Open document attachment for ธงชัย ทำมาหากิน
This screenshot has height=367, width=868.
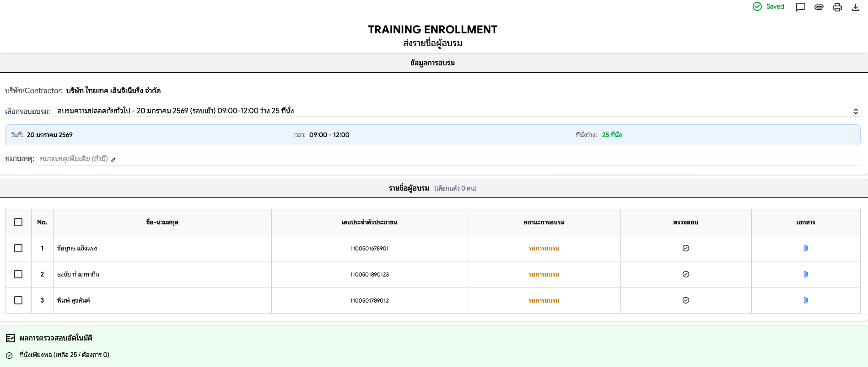coord(805,274)
